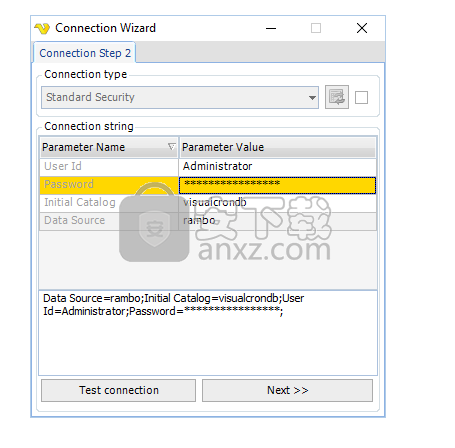Open the Standard Security dropdown
This screenshot has height=448, width=455.
pos(180,97)
